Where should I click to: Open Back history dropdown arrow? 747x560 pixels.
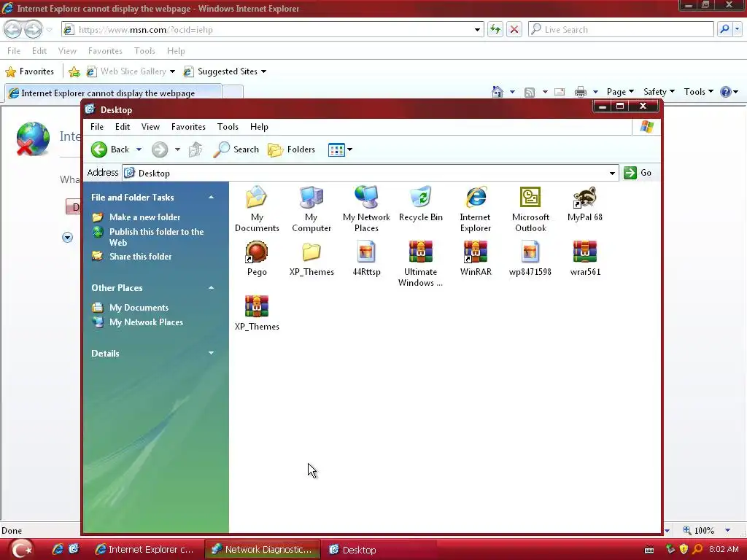click(139, 149)
